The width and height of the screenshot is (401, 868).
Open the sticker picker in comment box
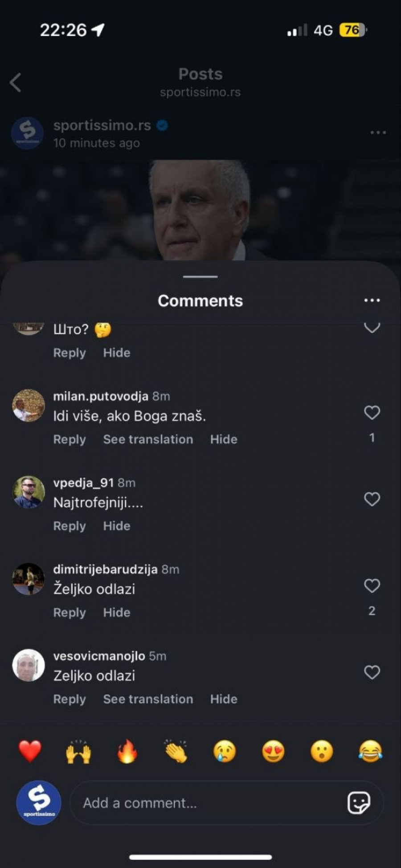pos(359,803)
